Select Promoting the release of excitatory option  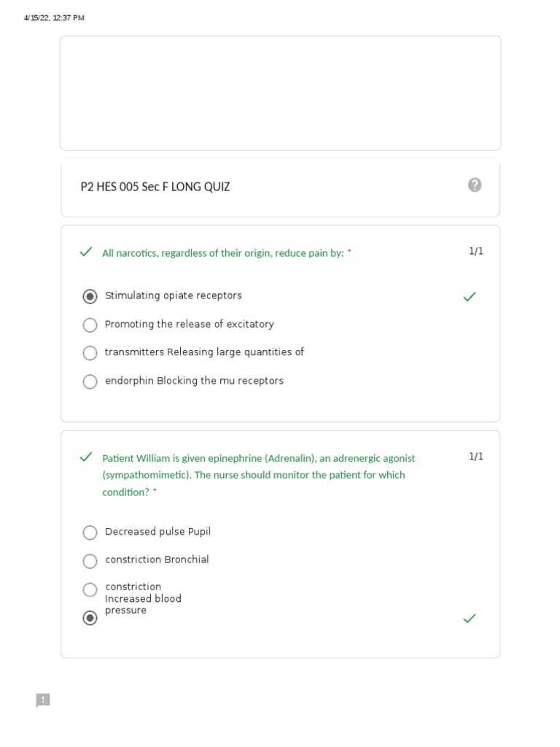(90, 325)
